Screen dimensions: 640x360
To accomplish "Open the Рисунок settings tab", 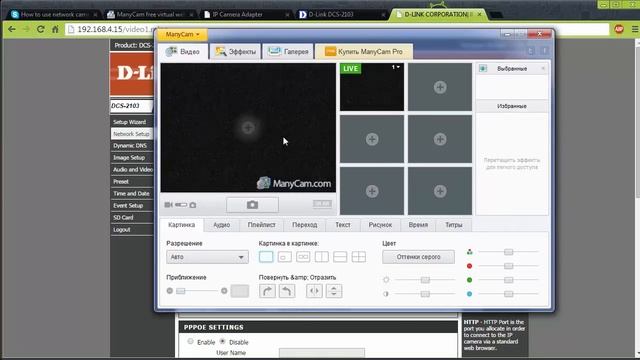I will 380,225.
